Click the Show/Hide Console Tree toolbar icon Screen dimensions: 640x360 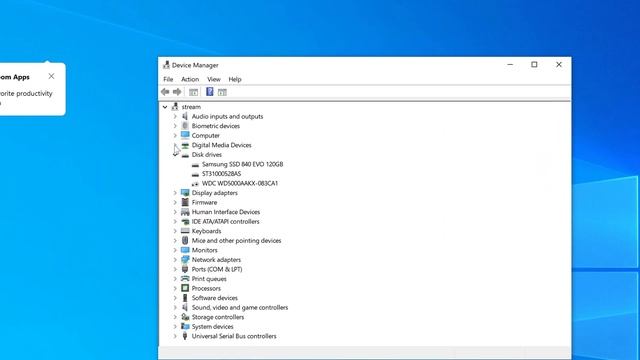(x=193, y=92)
